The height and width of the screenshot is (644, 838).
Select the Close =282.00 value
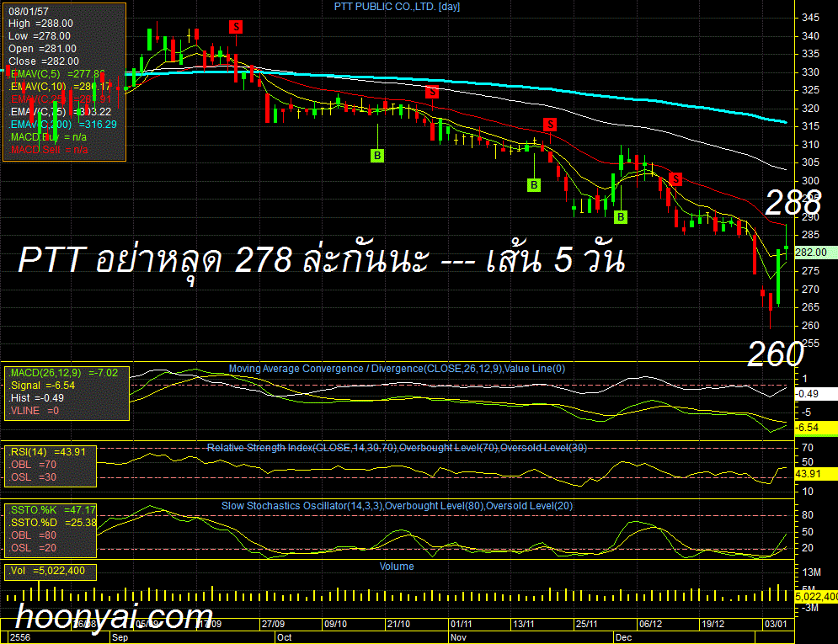(x=43, y=61)
